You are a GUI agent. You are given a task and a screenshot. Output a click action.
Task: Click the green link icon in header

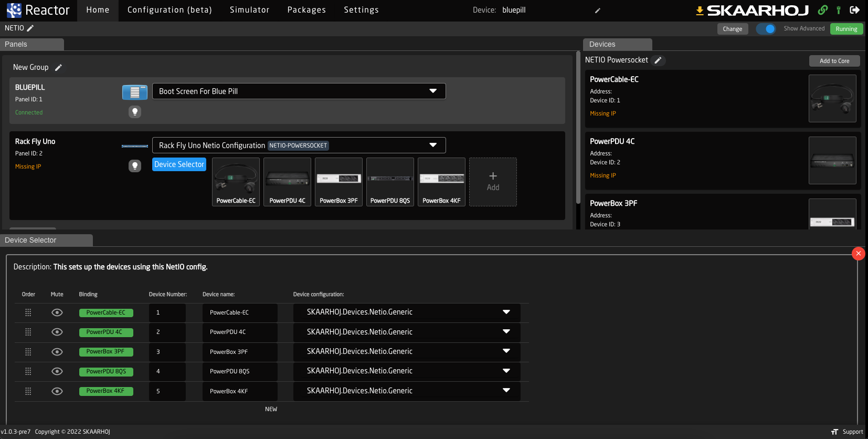(x=822, y=10)
